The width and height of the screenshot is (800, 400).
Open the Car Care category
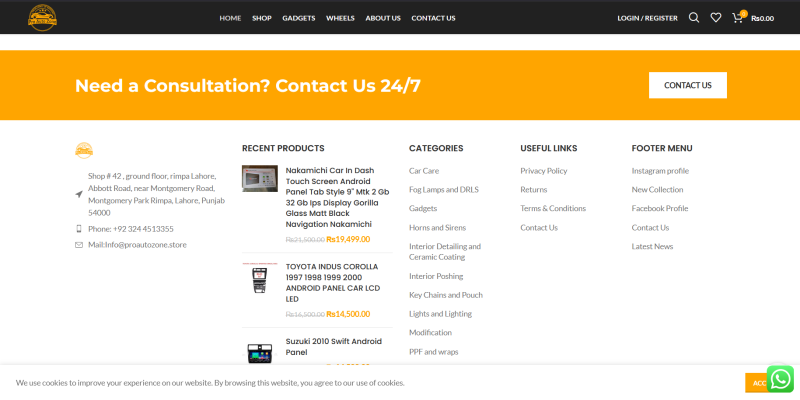(x=424, y=171)
